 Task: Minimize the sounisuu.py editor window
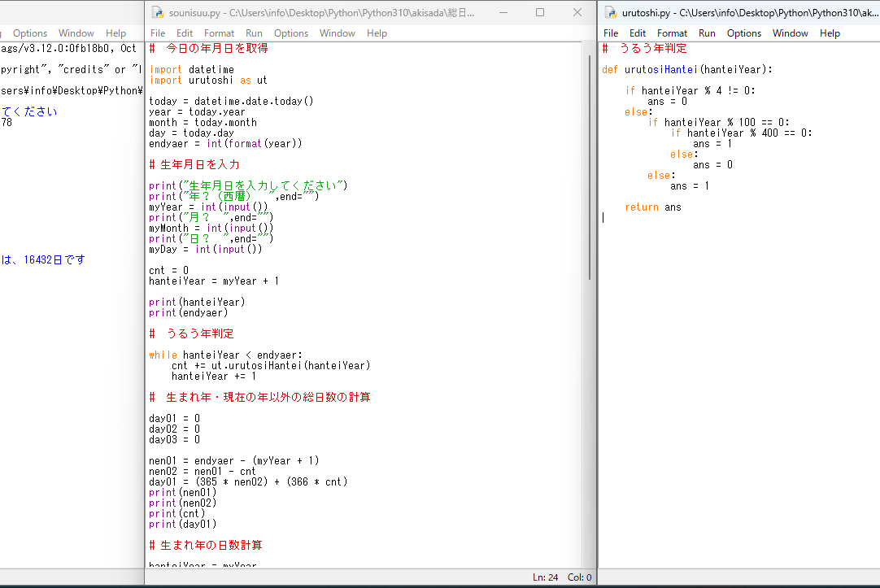coord(503,13)
